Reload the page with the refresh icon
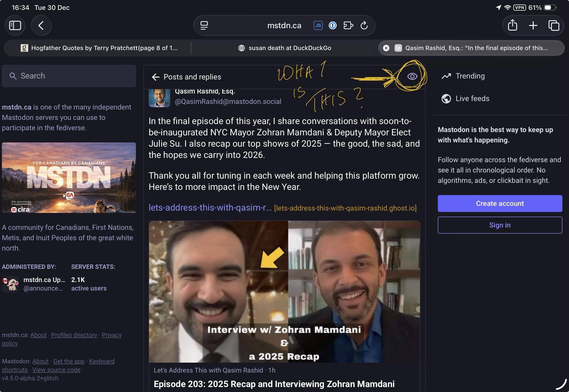 [364, 25]
